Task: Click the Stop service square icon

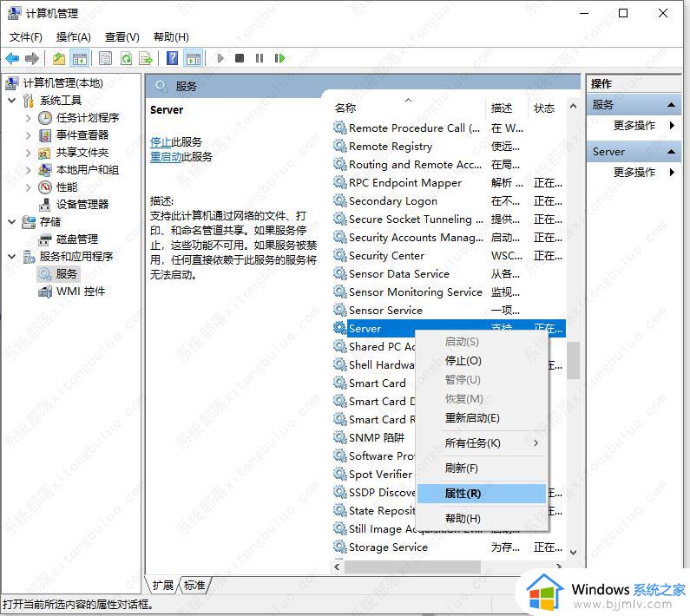Action: (240, 58)
